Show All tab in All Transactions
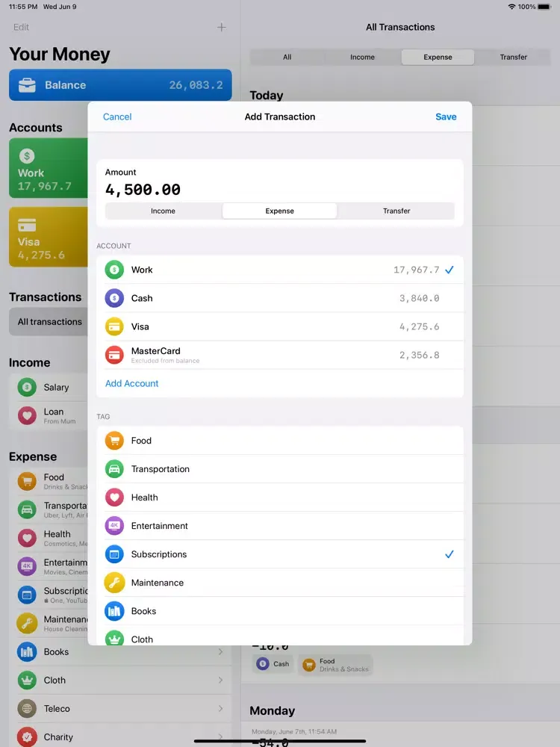560x747 pixels. click(287, 58)
